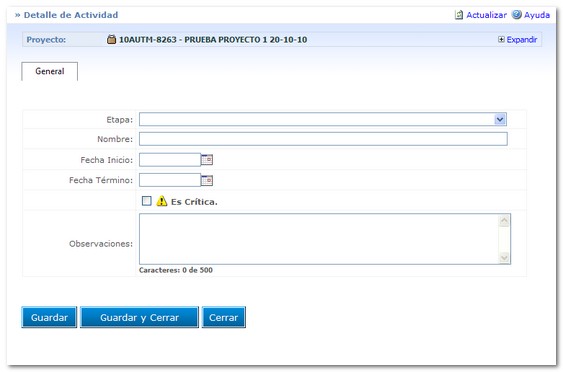Click inside the Observaciones text area

pyautogui.click(x=319, y=239)
